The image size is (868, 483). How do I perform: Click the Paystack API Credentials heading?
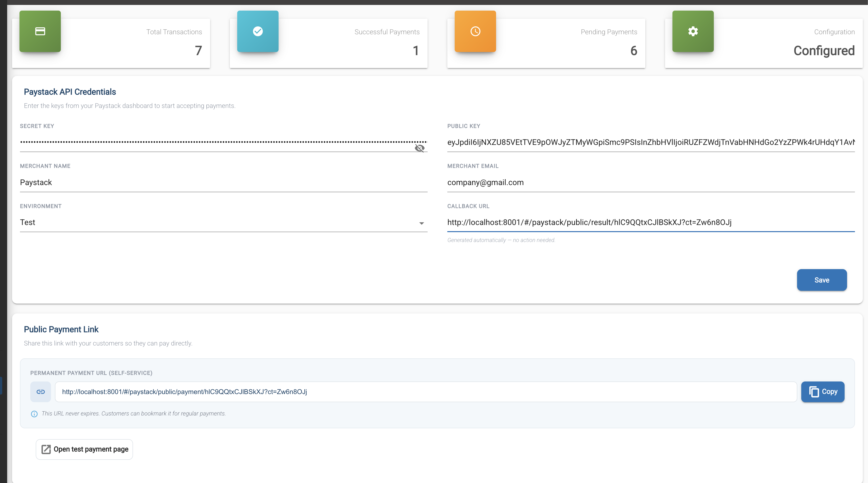pyautogui.click(x=70, y=92)
